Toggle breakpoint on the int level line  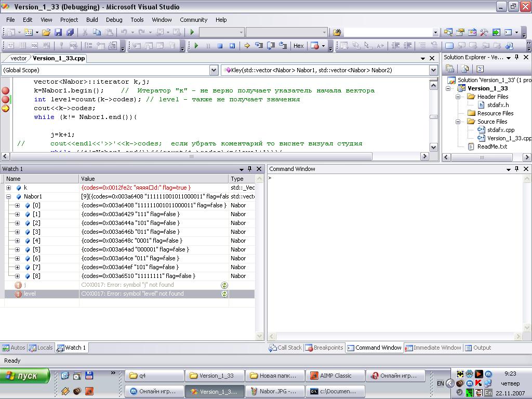[6, 99]
